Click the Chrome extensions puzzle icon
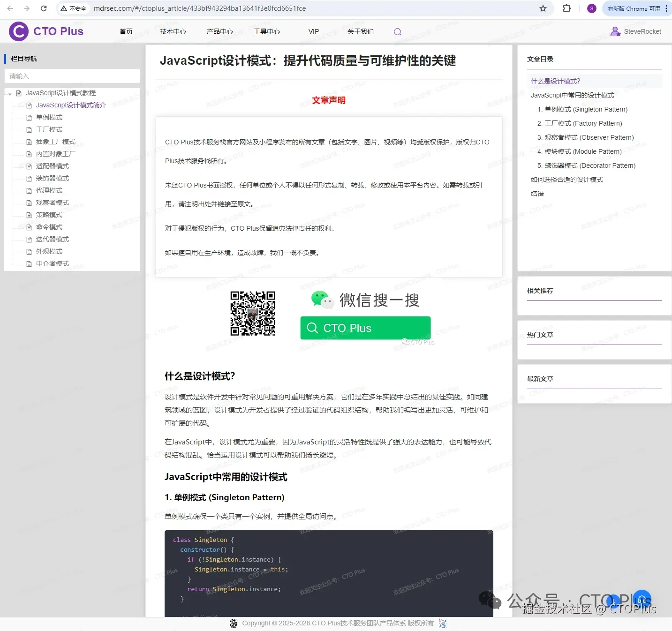 point(567,8)
